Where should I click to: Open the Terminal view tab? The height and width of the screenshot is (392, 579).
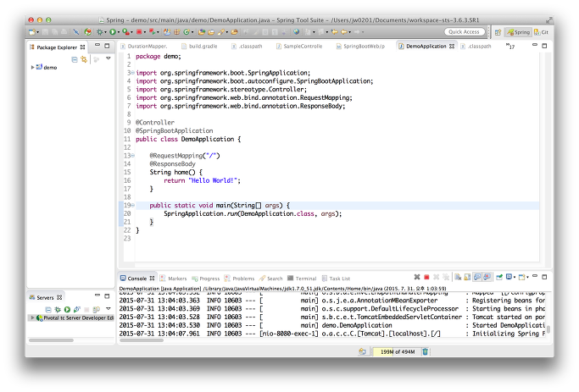(302, 279)
